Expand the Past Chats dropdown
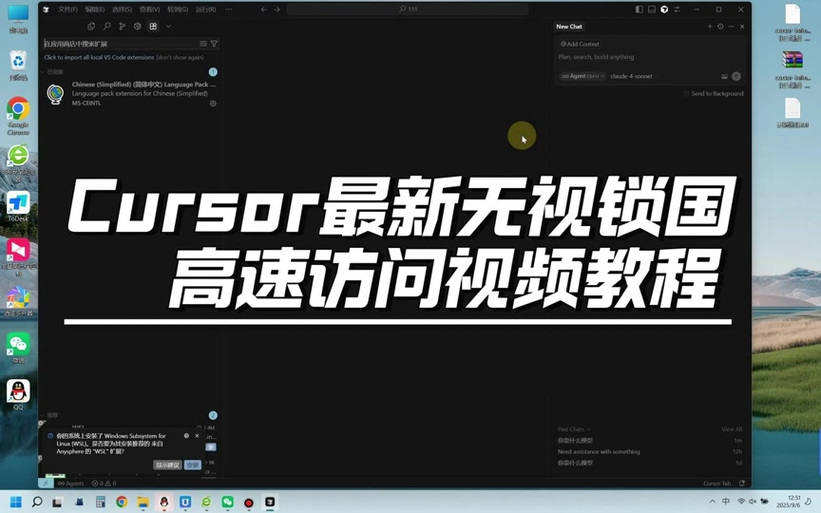 tap(574, 429)
